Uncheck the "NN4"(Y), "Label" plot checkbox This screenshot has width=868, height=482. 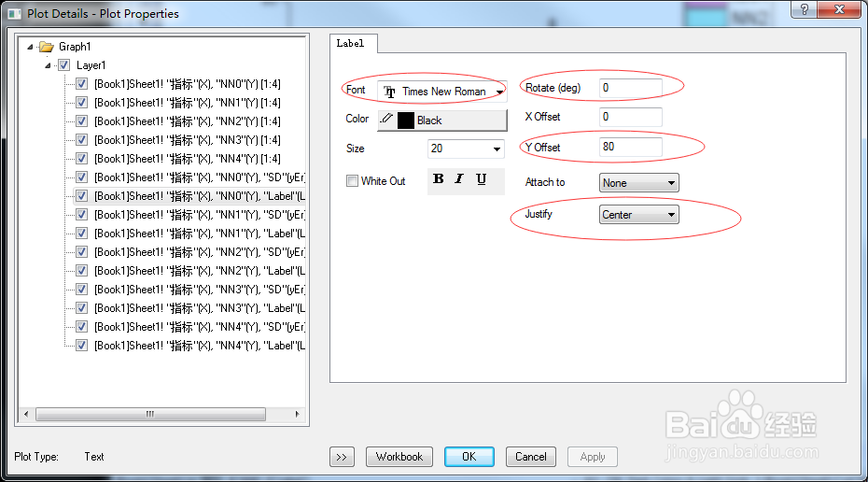[x=82, y=346]
